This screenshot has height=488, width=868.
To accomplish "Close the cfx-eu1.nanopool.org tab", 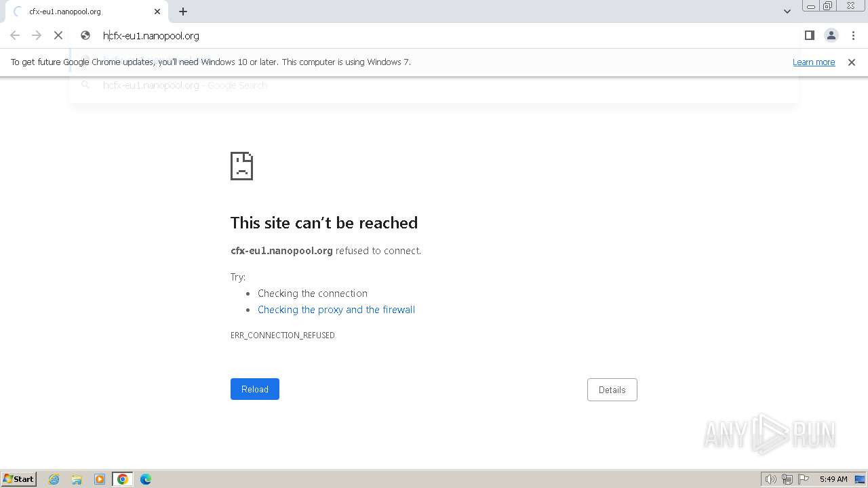I will tap(157, 12).
